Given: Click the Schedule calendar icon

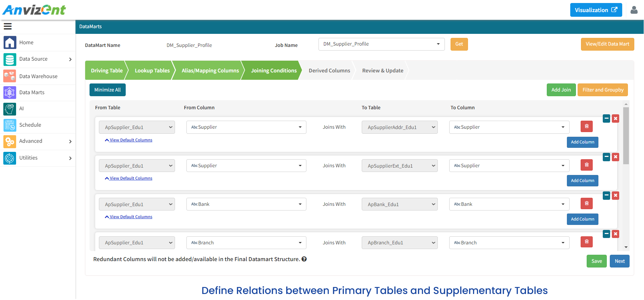Looking at the screenshot, I should (10, 125).
